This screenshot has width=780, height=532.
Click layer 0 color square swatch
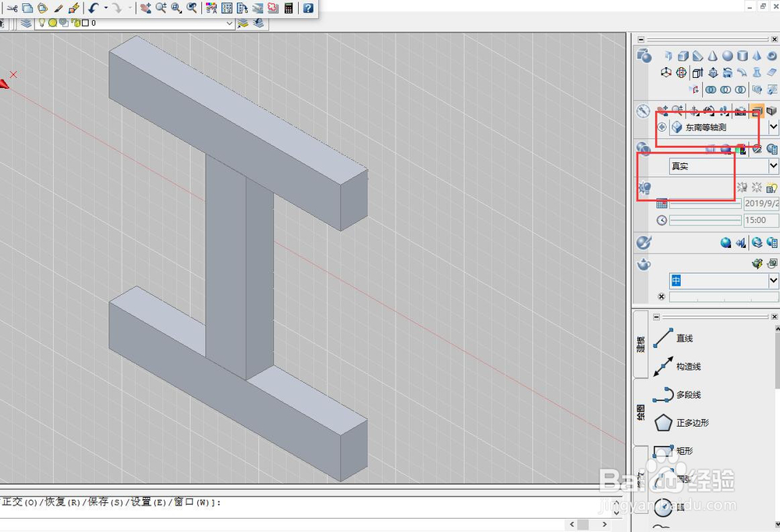pyautogui.click(x=85, y=23)
